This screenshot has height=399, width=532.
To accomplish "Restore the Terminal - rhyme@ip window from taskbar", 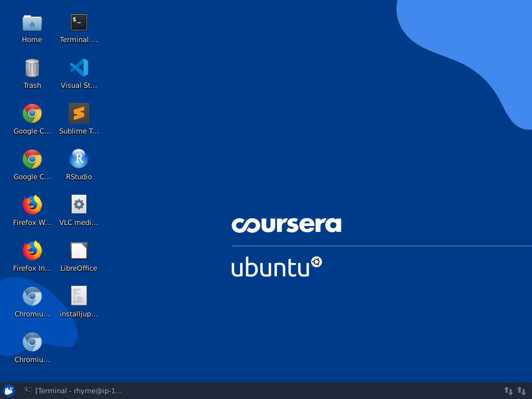I will (73, 391).
